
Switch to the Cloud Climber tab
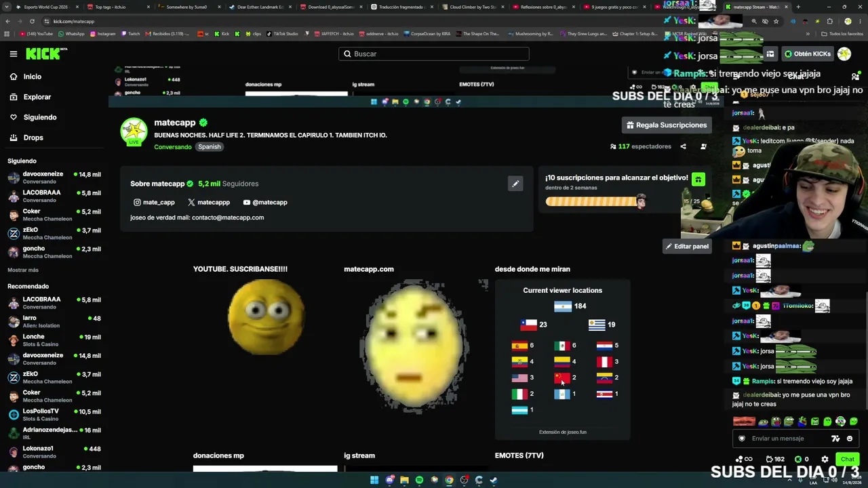coord(472,7)
